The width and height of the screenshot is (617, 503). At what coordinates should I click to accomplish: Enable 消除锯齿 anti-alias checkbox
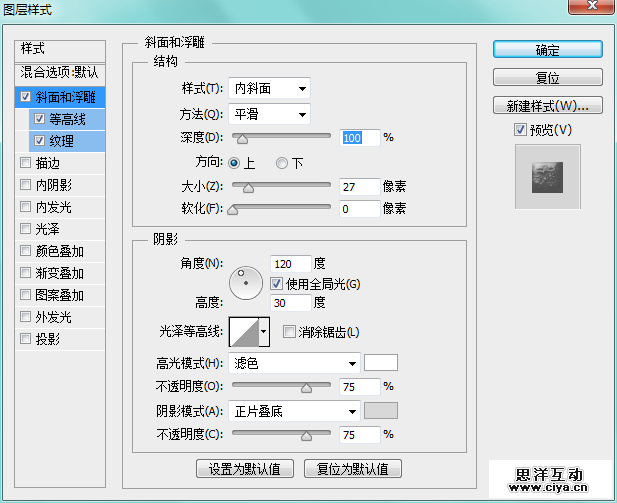290,332
